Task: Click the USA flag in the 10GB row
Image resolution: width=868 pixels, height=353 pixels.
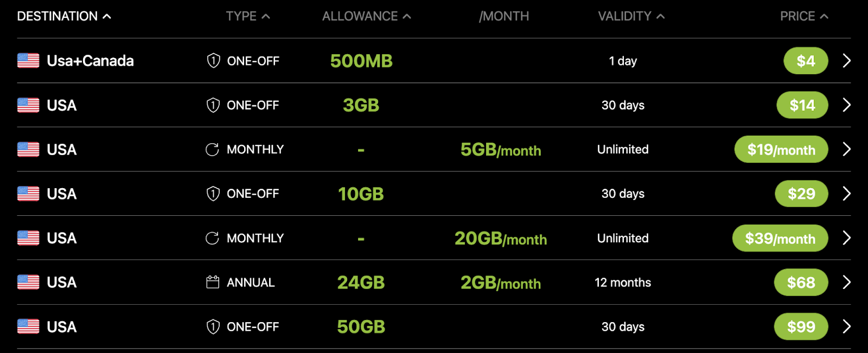Action: pyautogui.click(x=28, y=194)
